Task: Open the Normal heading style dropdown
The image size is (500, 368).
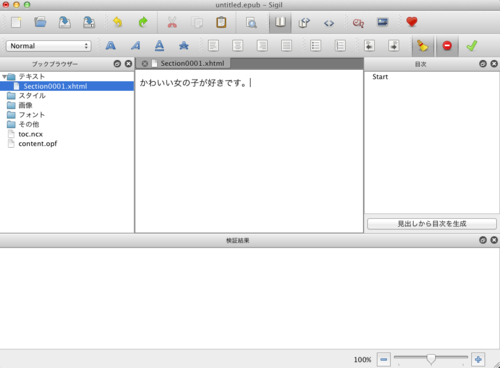Action: coord(49,46)
